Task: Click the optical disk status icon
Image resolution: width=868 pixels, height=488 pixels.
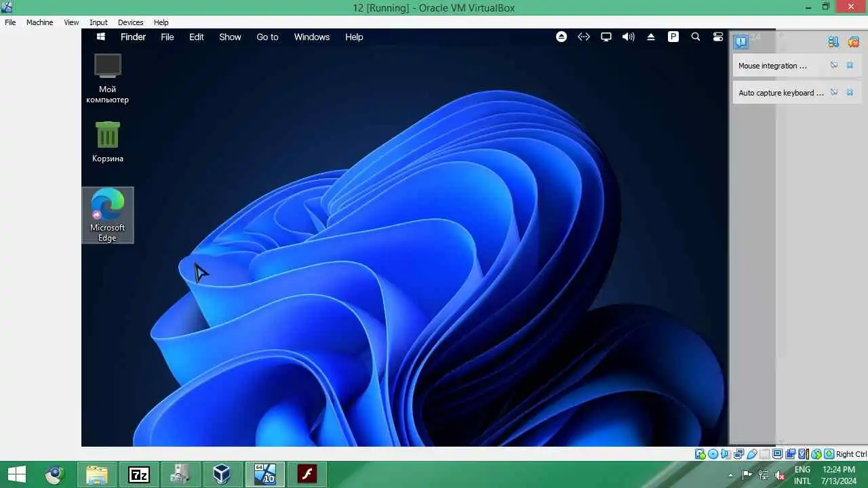Action: click(x=713, y=454)
